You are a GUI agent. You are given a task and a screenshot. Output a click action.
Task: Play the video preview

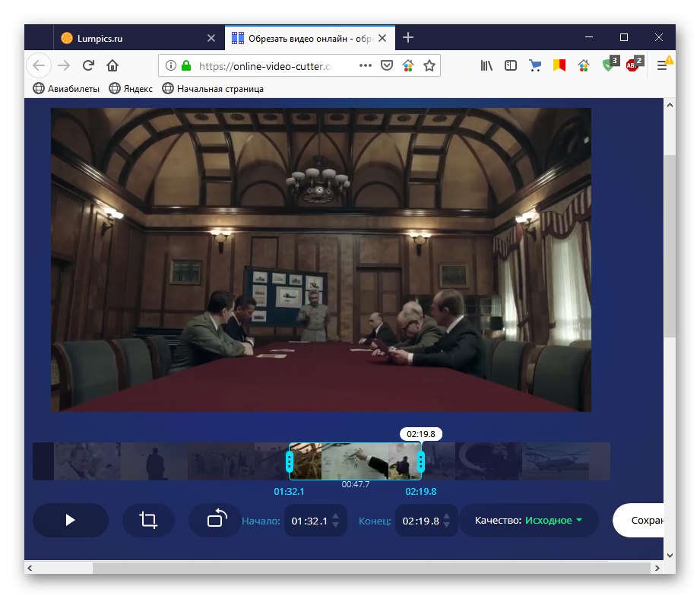pos(70,520)
